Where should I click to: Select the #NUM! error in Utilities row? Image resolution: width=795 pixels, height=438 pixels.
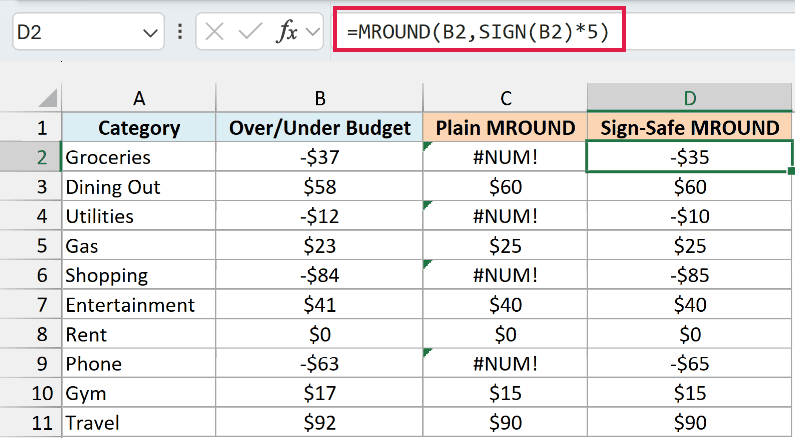(505, 216)
